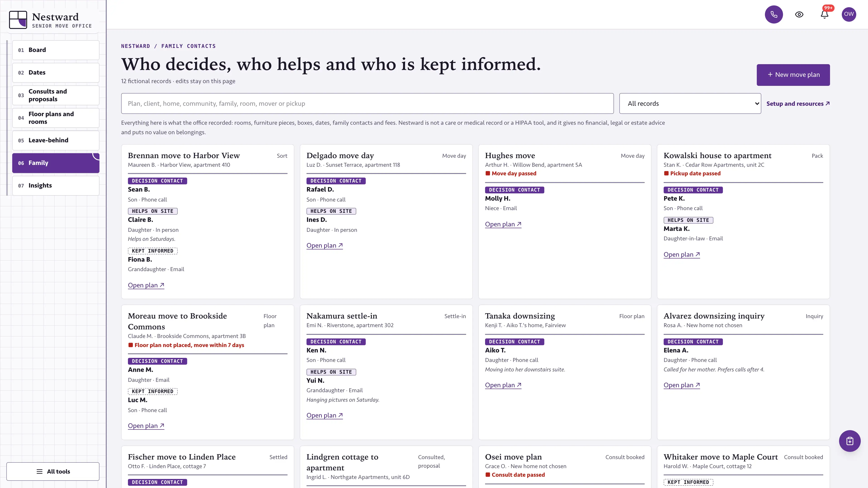Open the Setup and resources link
The image size is (868, 488).
(x=798, y=104)
